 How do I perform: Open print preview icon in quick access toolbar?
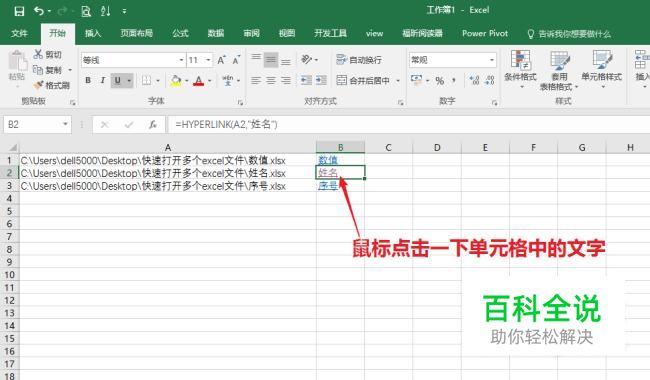coord(86,11)
